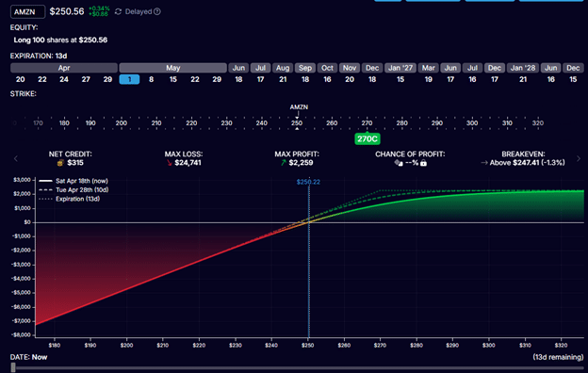Choose the Jan '28 21 expiration
The width and height of the screenshot is (588, 373).
pyautogui.click(x=523, y=79)
